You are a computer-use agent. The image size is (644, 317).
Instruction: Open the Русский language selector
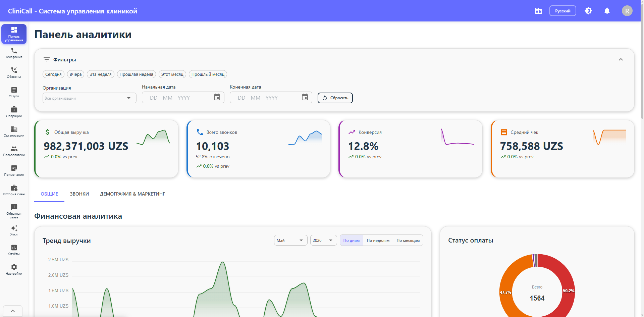[563, 11]
